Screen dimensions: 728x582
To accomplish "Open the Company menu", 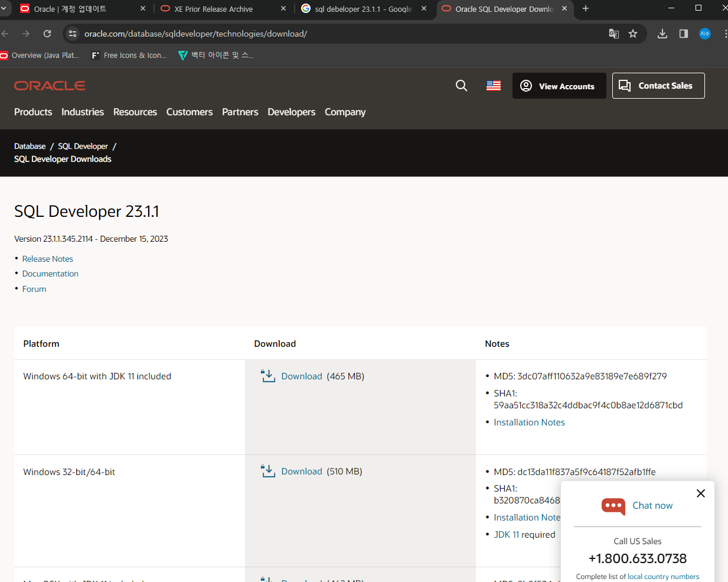I will coord(345,112).
